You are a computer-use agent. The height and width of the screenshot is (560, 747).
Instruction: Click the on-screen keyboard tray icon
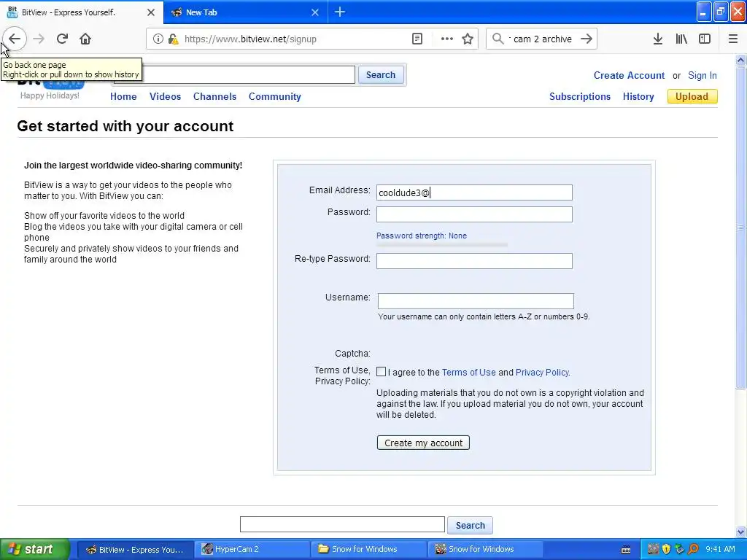point(626,550)
